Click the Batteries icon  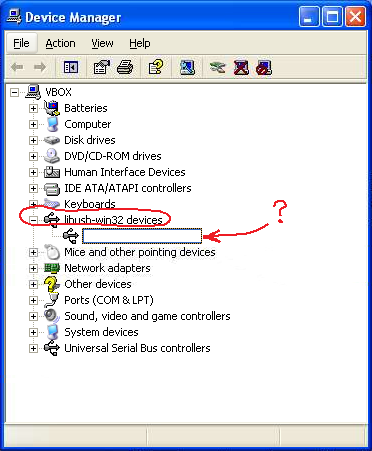52,108
